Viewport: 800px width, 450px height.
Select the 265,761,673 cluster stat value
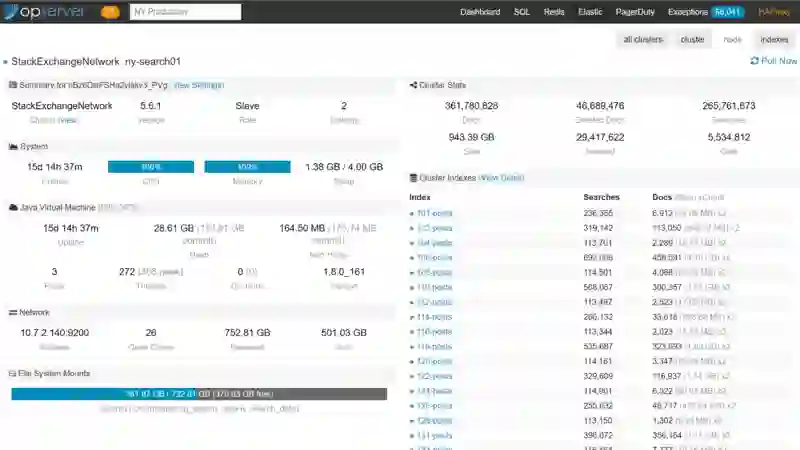tap(729, 106)
